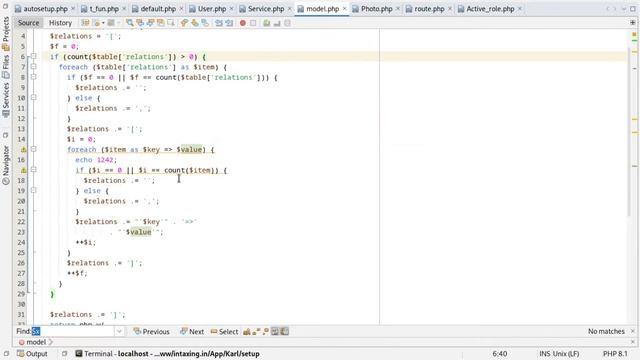The width and height of the screenshot is (640, 360).
Task: Click the Shift Line Left icon
Action: point(219,23)
